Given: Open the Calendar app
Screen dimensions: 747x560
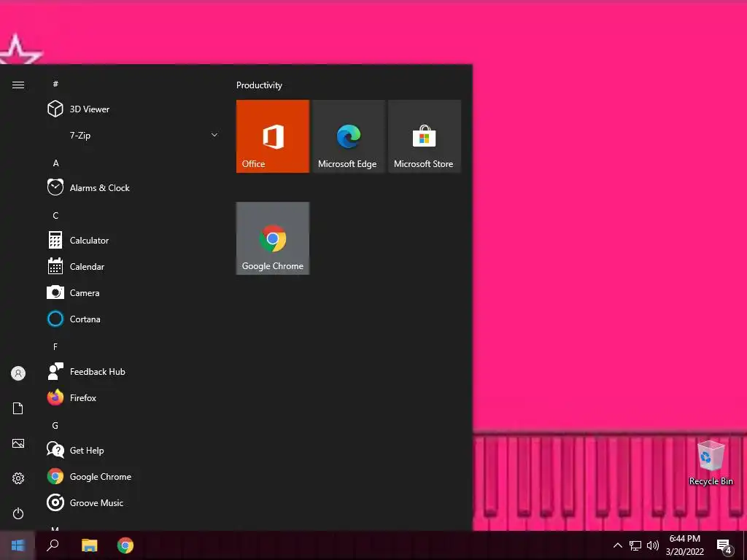Looking at the screenshot, I should coord(133,267).
